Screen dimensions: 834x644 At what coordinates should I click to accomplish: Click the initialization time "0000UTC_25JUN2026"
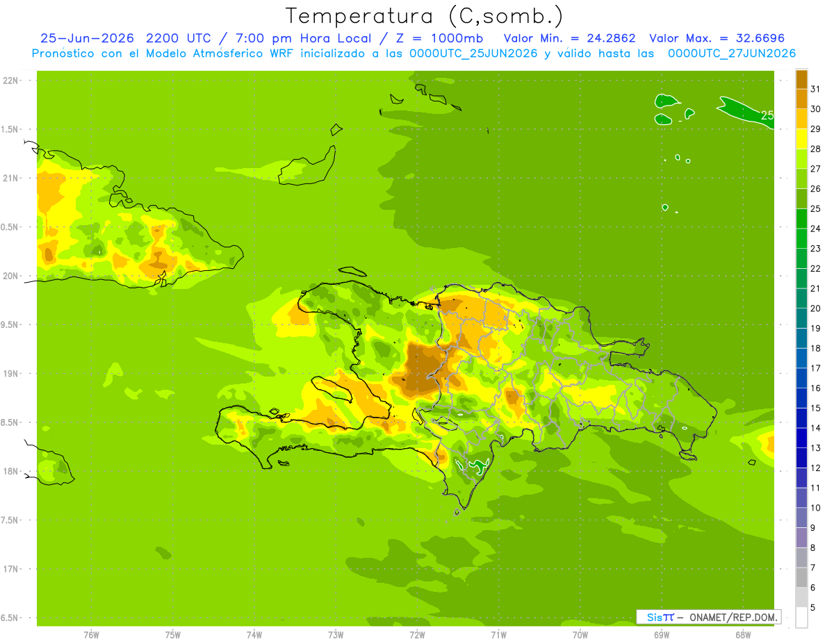(x=473, y=53)
